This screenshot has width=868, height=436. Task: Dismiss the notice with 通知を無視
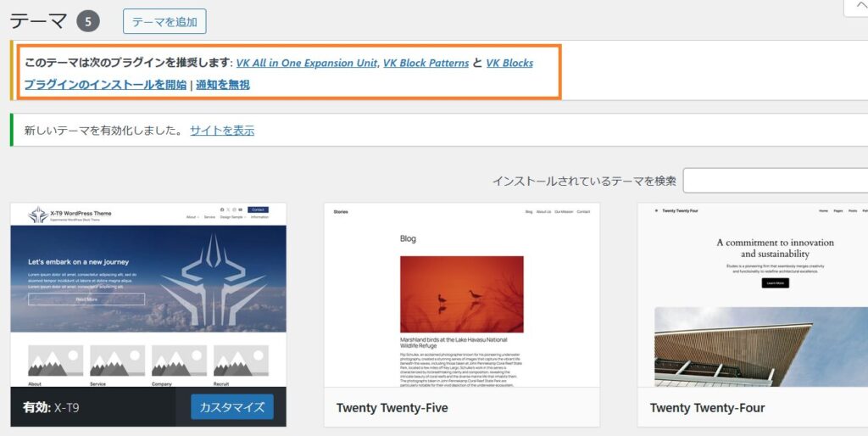click(x=223, y=85)
